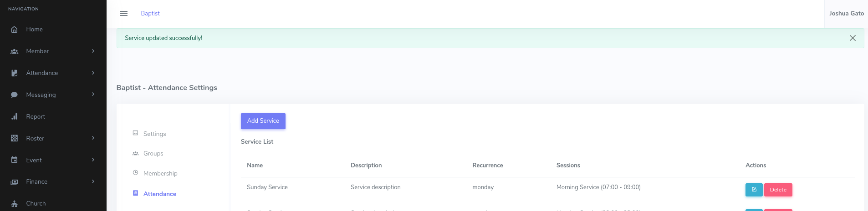Click the Church icon in sidebar

pyautogui.click(x=15, y=204)
